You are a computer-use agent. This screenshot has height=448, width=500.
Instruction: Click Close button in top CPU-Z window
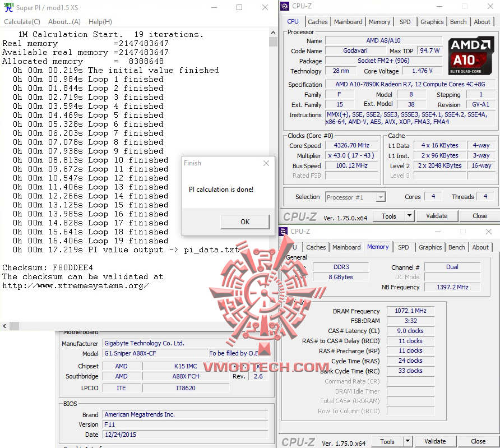pos(480,216)
